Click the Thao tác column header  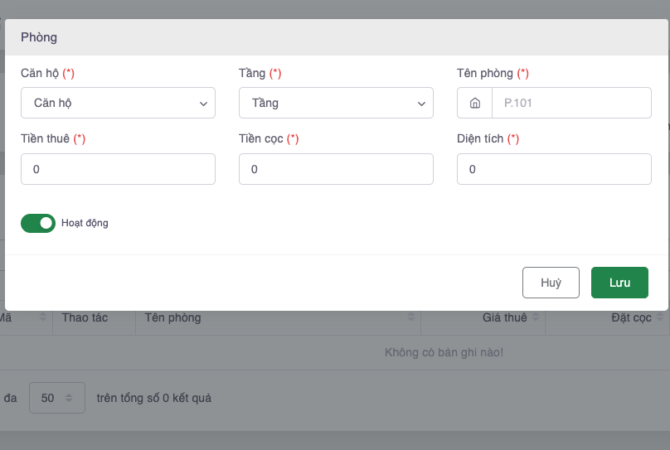(85, 318)
